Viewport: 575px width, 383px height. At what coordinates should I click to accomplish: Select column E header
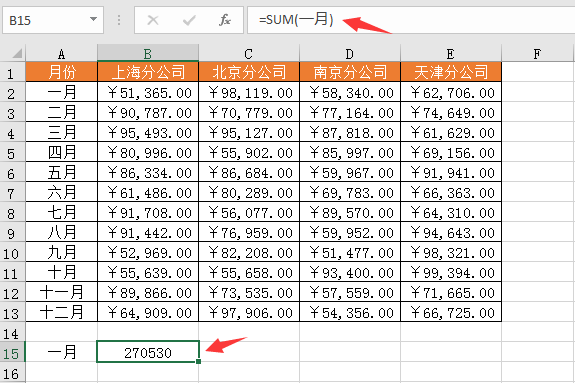pyautogui.click(x=451, y=54)
